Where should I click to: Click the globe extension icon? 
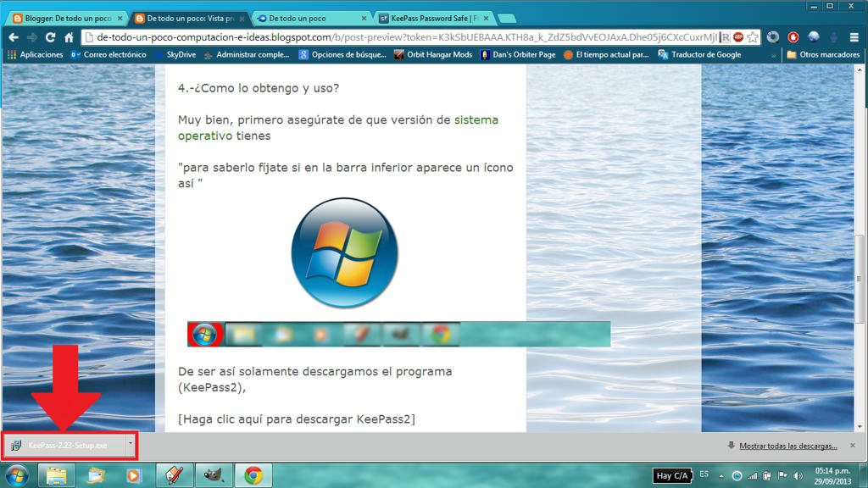pos(813,37)
